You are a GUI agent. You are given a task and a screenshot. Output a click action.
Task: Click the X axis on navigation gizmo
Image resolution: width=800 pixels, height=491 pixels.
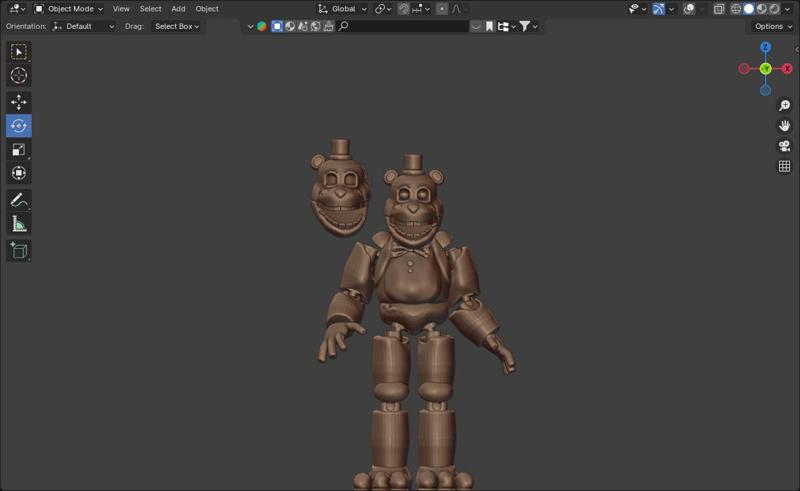787,68
